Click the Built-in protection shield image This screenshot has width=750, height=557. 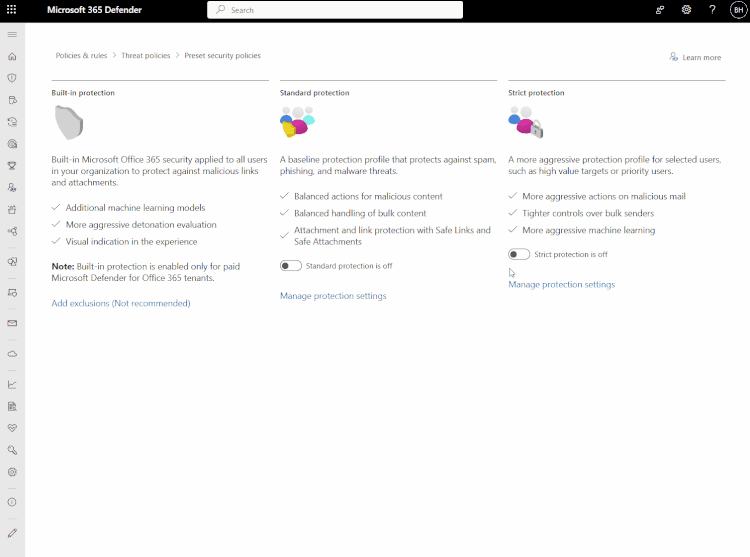pos(69,123)
